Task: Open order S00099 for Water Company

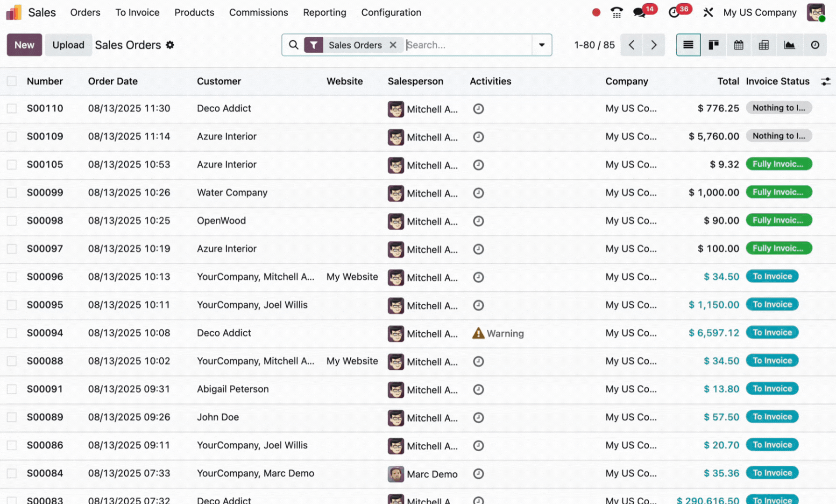Action: click(418, 193)
